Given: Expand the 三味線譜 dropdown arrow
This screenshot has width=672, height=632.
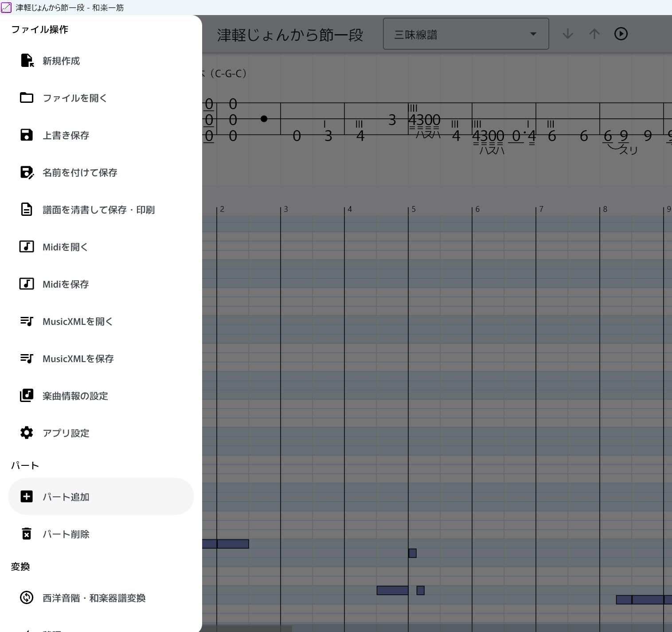Looking at the screenshot, I should coord(533,34).
